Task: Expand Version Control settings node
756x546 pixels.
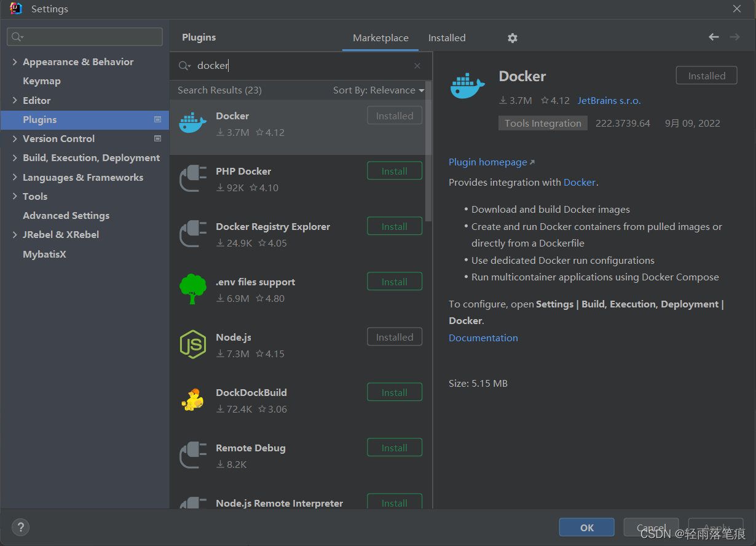Action: (15, 138)
